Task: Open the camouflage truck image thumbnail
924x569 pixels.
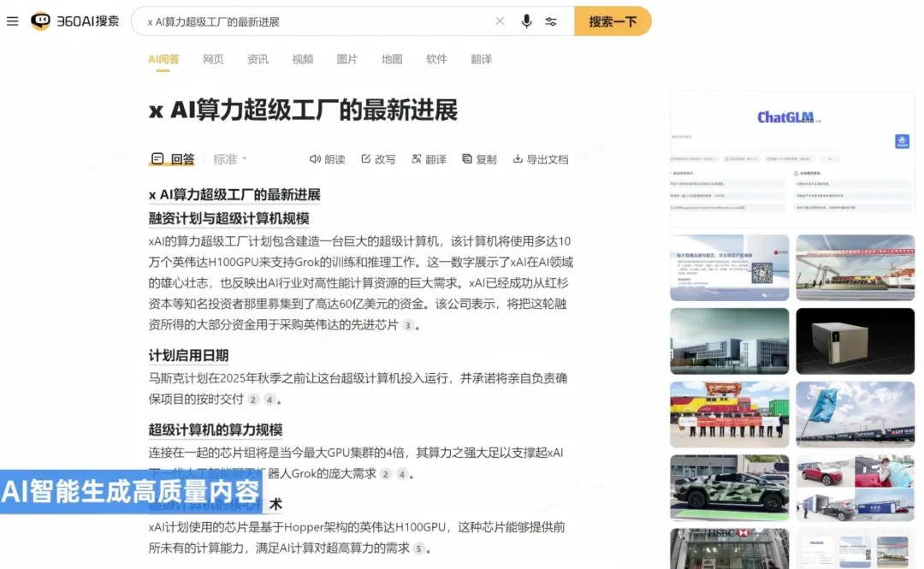Action: click(x=729, y=488)
